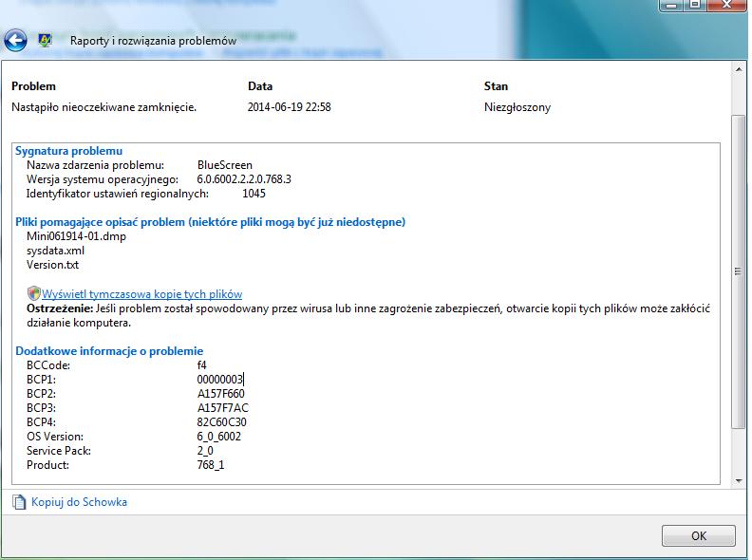Click the Product value 768_1
This screenshot has width=752, height=560.
point(211,465)
